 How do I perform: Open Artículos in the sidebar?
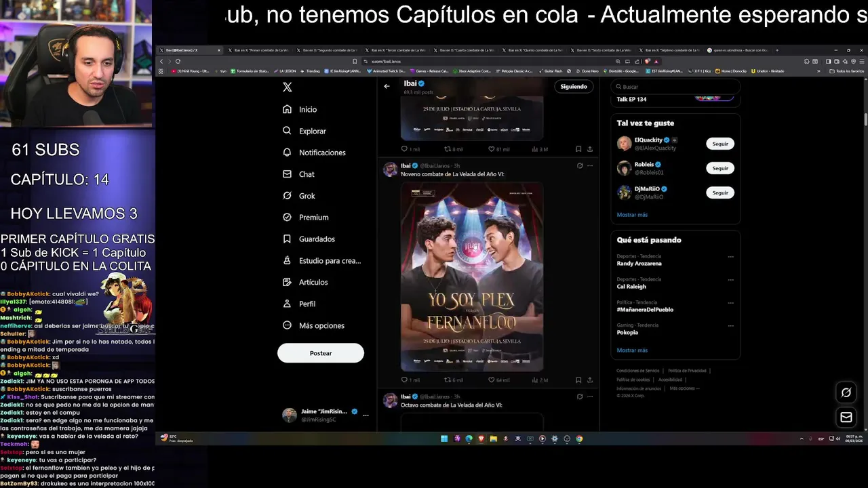[x=305, y=282]
